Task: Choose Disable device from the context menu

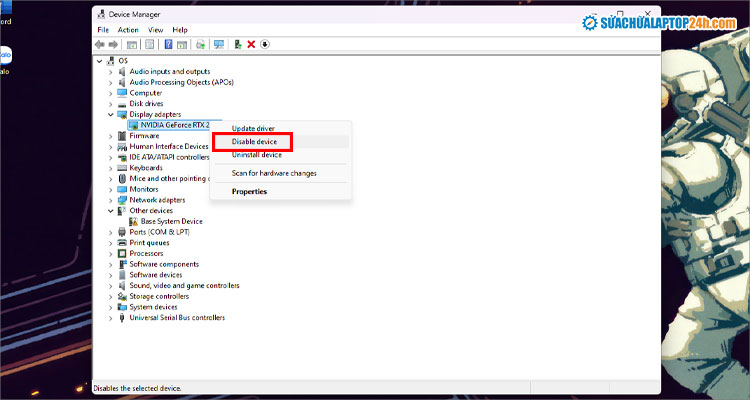Action: pos(255,142)
